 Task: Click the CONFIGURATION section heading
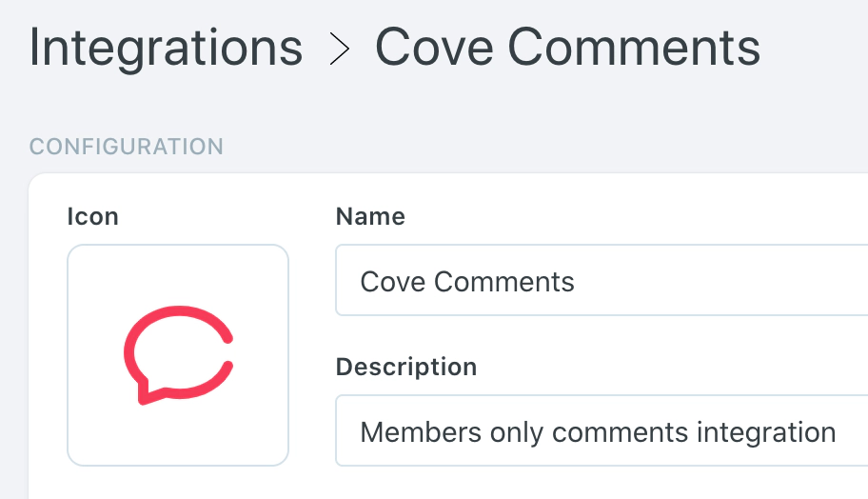(x=127, y=147)
